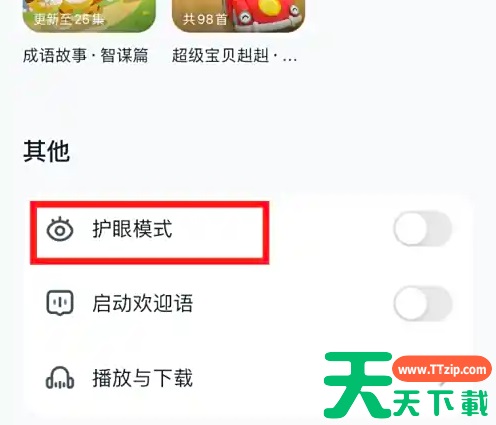
Task: Click the large green 天 logo
Action: coord(358,384)
